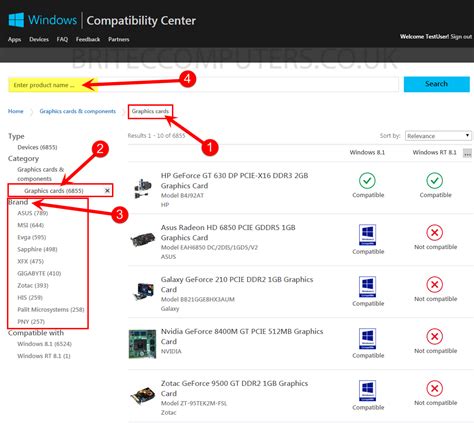
Task: Filter by Palit Microsystems brand
Action: [51, 309]
